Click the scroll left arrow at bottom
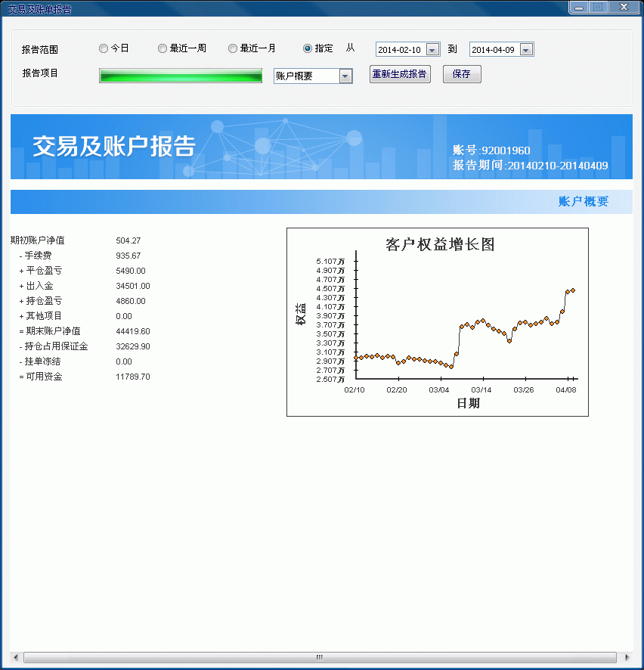The height and width of the screenshot is (670, 644). tap(16, 657)
